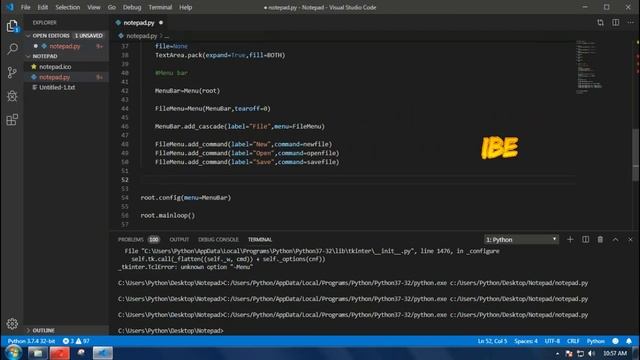Image resolution: width=640 pixels, height=360 pixels.
Task: Click Open Changes icon in editor toolbar
Action: [600, 23]
